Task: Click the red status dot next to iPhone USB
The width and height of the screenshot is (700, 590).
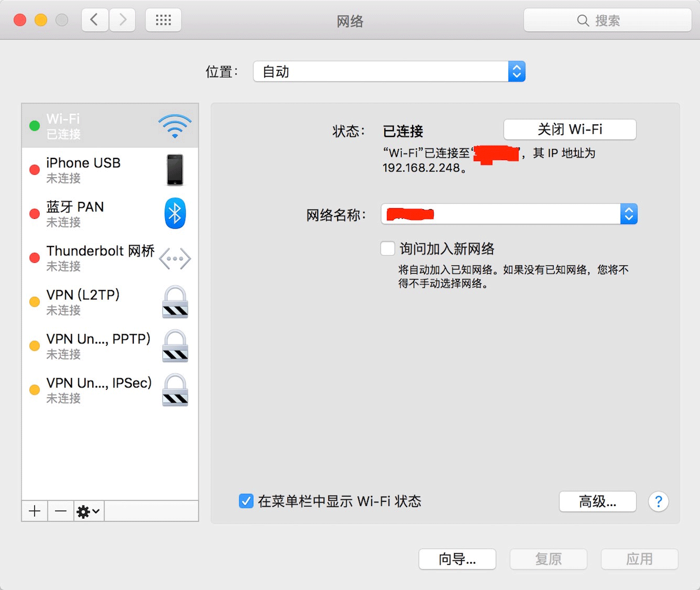Action: point(35,170)
